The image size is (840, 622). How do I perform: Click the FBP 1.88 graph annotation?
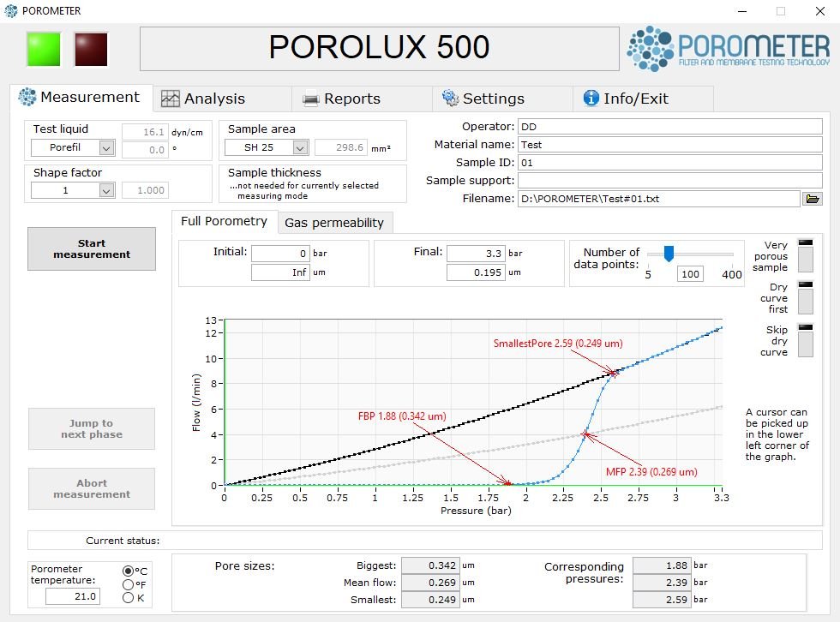click(402, 416)
